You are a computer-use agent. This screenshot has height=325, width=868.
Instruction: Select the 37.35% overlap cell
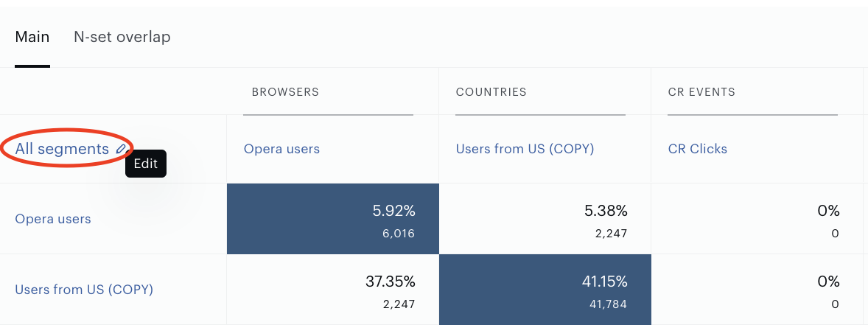(333, 290)
